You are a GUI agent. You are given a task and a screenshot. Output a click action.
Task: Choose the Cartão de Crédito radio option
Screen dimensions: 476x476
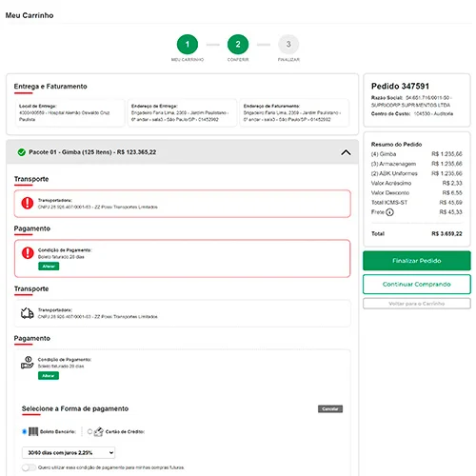point(89,431)
